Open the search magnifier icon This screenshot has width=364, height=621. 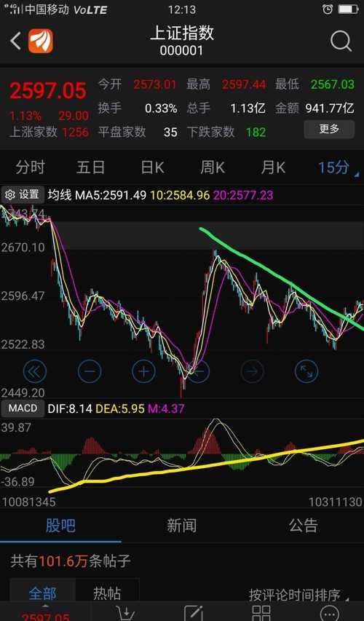[341, 41]
